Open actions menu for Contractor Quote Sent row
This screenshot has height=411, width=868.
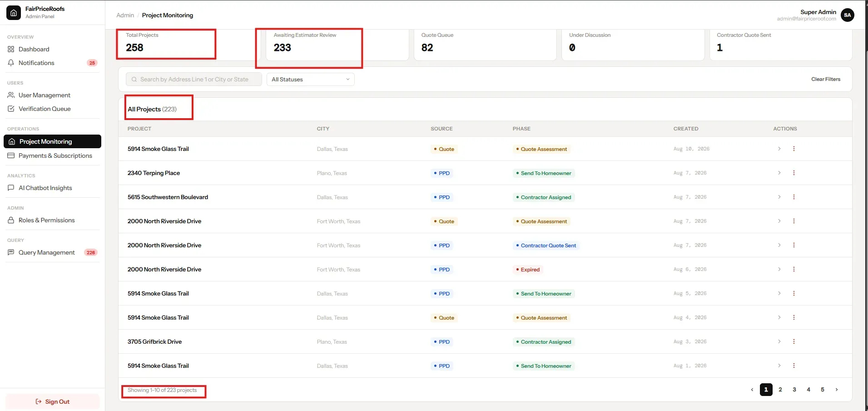794,245
